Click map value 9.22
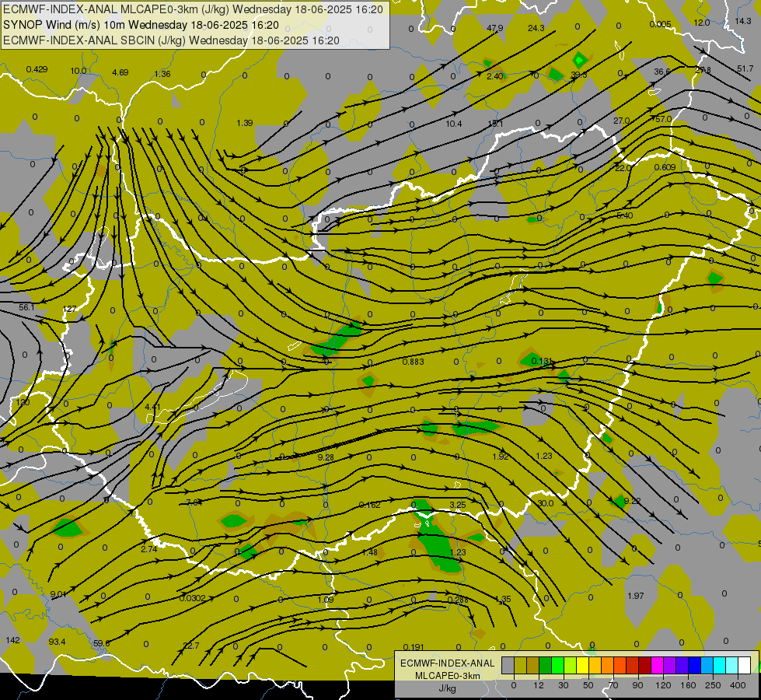Image resolution: width=761 pixels, height=700 pixels. (x=633, y=501)
